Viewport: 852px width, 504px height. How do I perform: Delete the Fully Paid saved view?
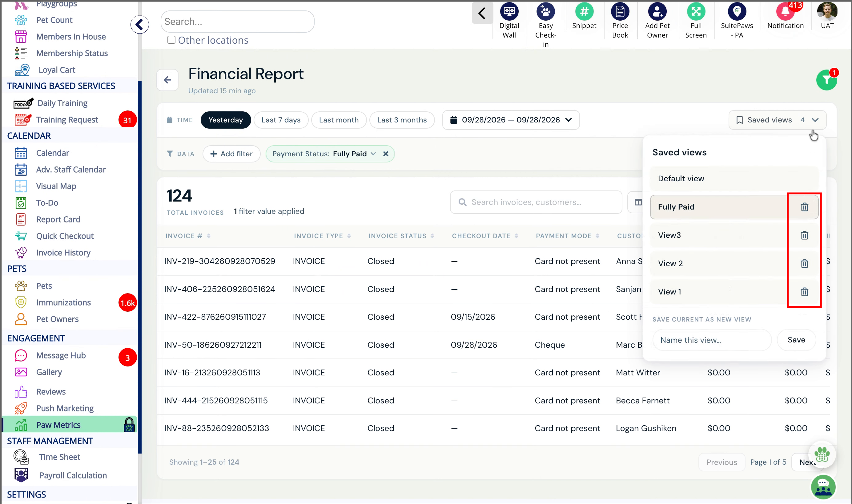tap(804, 207)
